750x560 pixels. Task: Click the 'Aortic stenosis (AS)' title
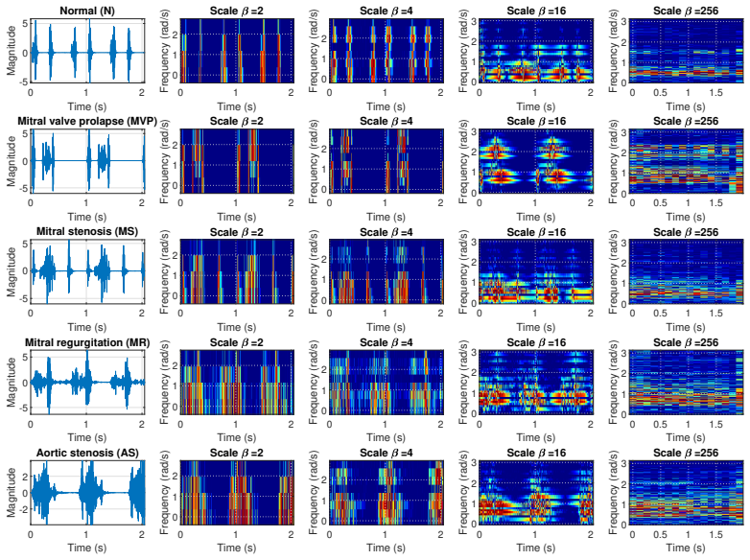(x=87, y=453)
